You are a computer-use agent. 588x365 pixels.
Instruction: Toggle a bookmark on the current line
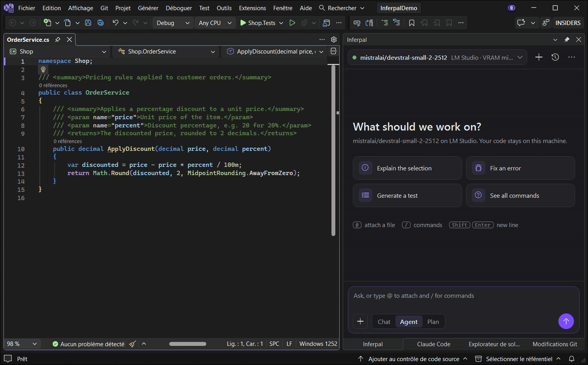pyautogui.click(x=412, y=23)
